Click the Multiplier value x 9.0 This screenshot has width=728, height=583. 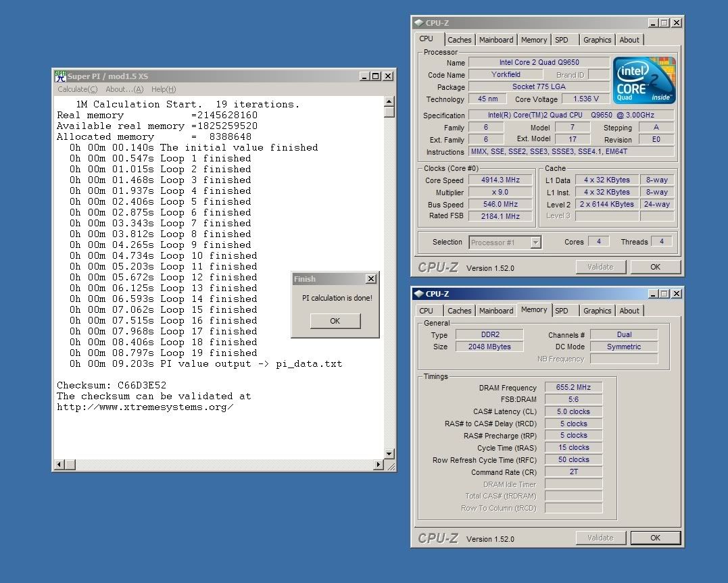click(x=500, y=192)
